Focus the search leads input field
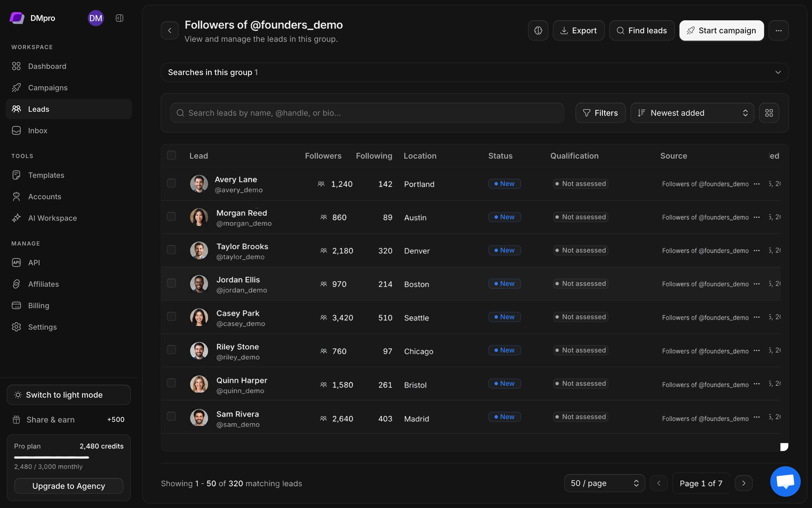The image size is (812, 508). [x=367, y=113]
